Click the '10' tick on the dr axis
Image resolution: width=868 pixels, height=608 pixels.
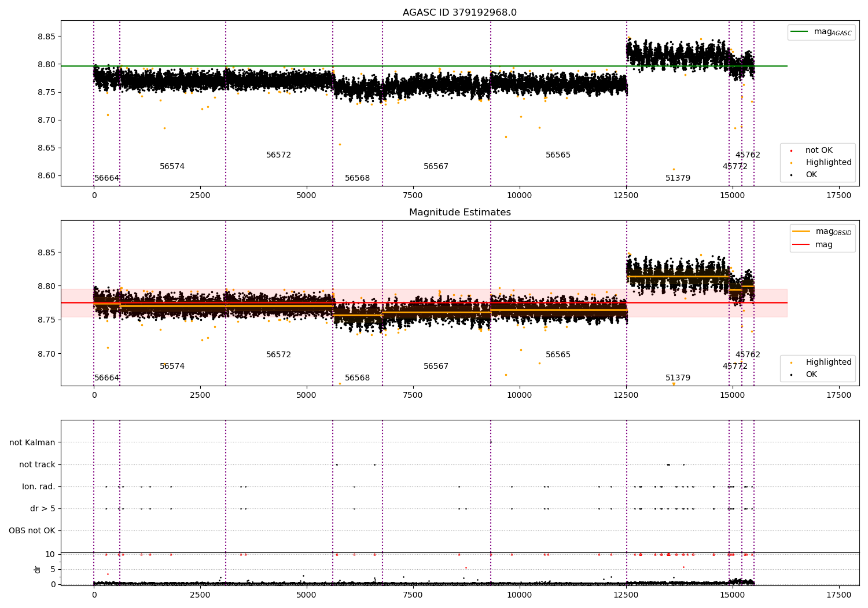(50, 555)
